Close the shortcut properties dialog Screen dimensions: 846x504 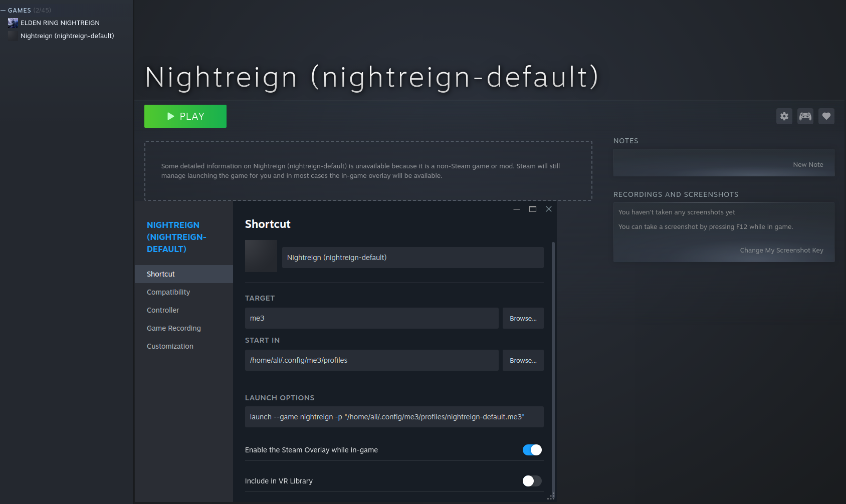pos(549,209)
